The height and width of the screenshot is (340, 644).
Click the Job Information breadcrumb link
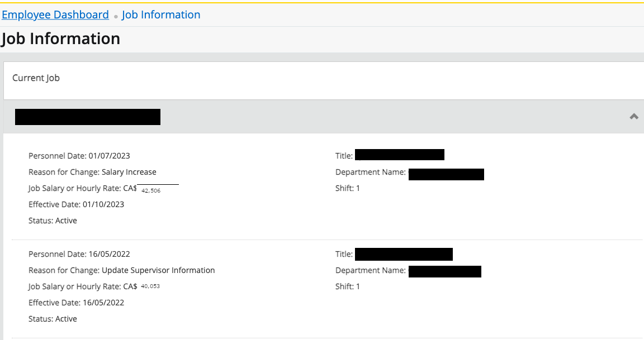(161, 15)
